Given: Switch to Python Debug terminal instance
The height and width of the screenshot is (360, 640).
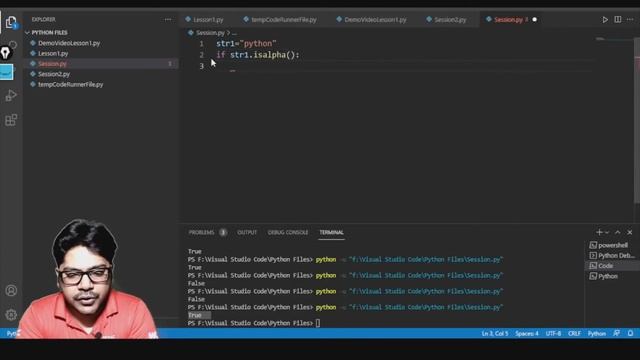Looking at the screenshot, I should [x=612, y=256].
